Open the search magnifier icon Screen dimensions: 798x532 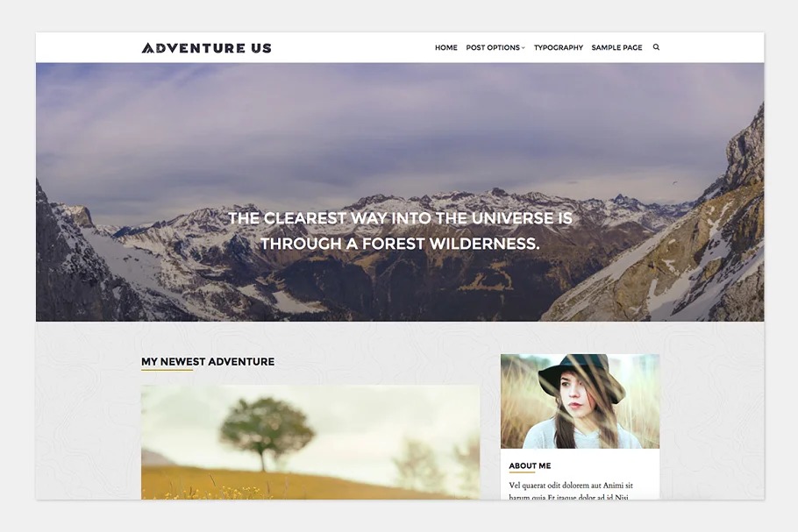[x=656, y=47]
